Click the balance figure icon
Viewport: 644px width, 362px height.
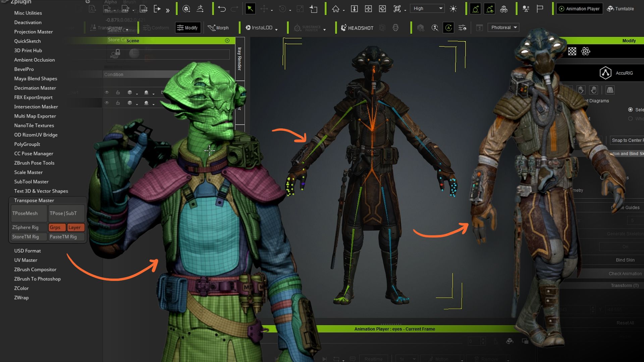526,9
